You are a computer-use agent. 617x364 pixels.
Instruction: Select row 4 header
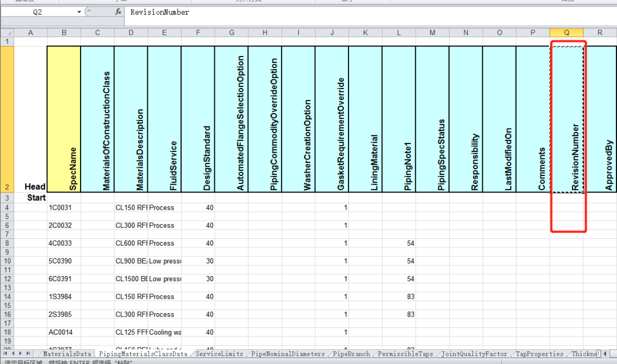(7, 207)
